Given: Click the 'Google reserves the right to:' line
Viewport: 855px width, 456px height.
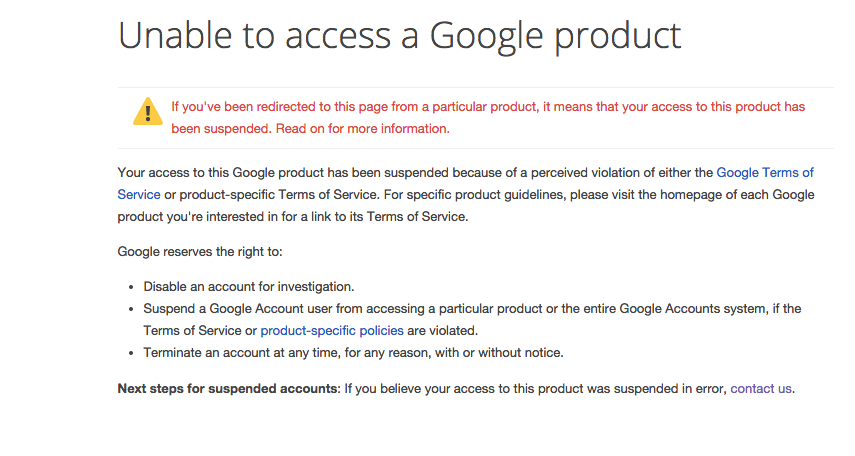Looking at the screenshot, I should 200,252.
